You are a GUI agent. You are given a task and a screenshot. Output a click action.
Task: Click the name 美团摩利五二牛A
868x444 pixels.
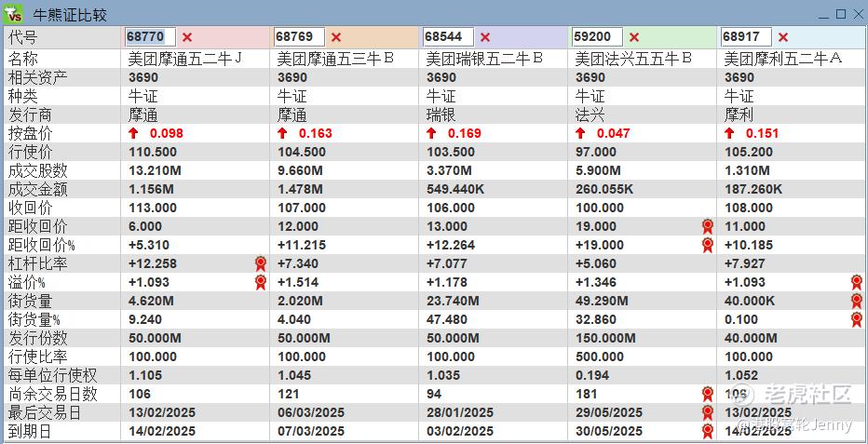click(783, 59)
